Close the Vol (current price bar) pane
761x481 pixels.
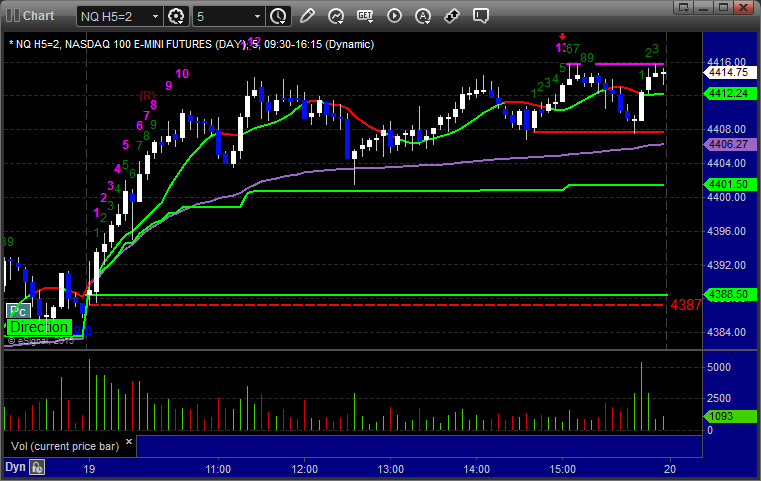[x=129, y=442]
